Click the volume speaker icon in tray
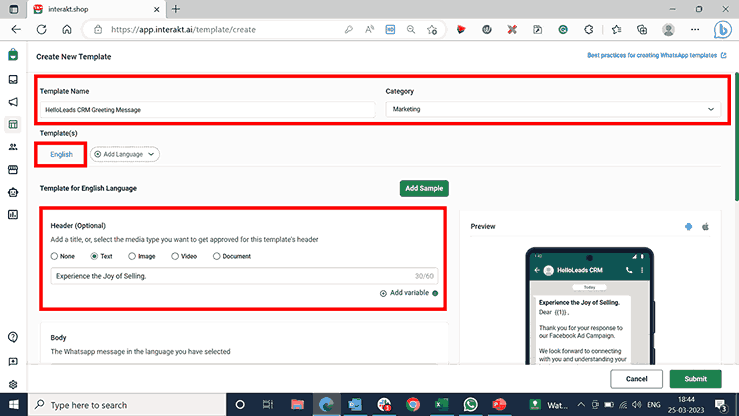The height and width of the screenshot is (416, 739). pos(637,405)
